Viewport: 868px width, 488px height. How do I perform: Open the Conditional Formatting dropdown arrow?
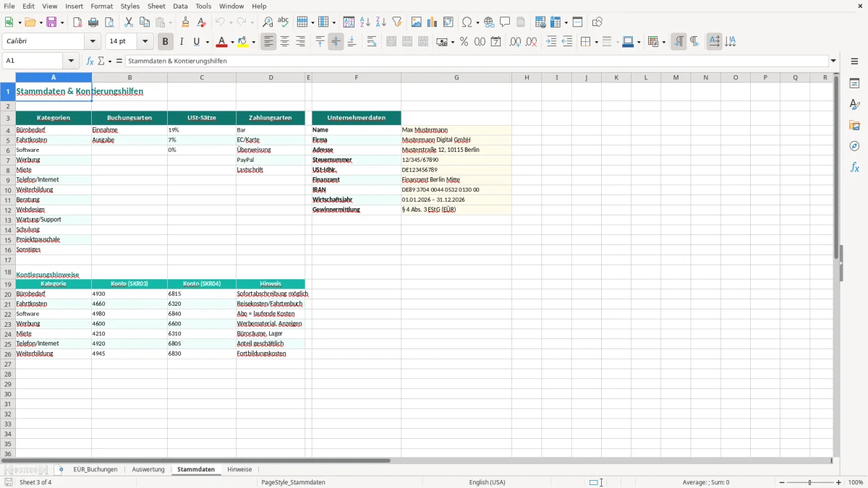pos(663,42)
